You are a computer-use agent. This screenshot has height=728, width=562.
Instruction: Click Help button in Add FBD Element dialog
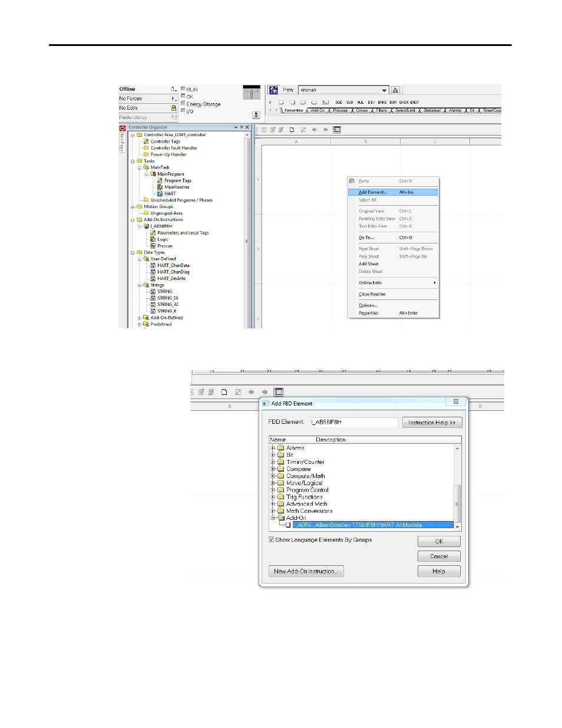[x=439, y=571]
